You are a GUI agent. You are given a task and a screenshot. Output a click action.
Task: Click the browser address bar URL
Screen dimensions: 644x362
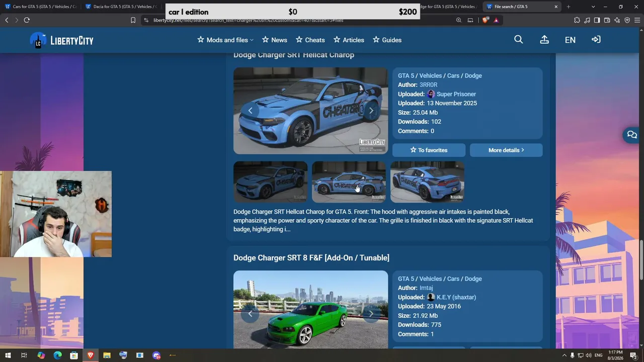(x=249, y=20)
